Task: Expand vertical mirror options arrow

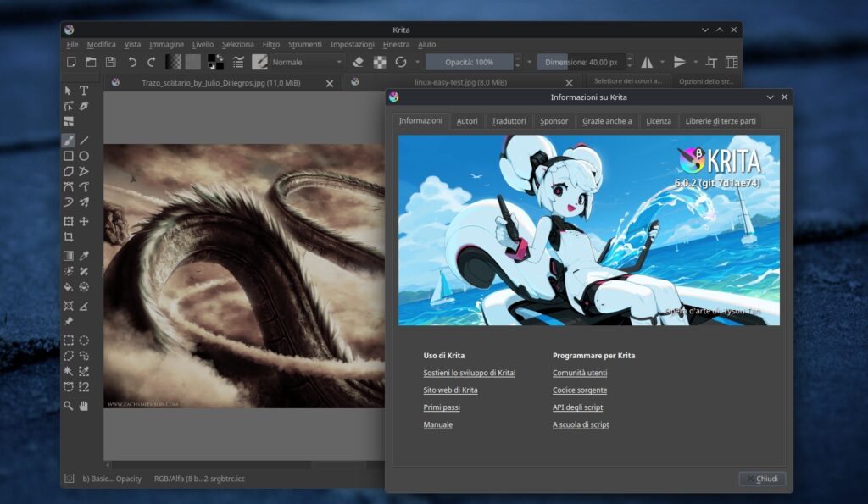Action: coord(695,62)
